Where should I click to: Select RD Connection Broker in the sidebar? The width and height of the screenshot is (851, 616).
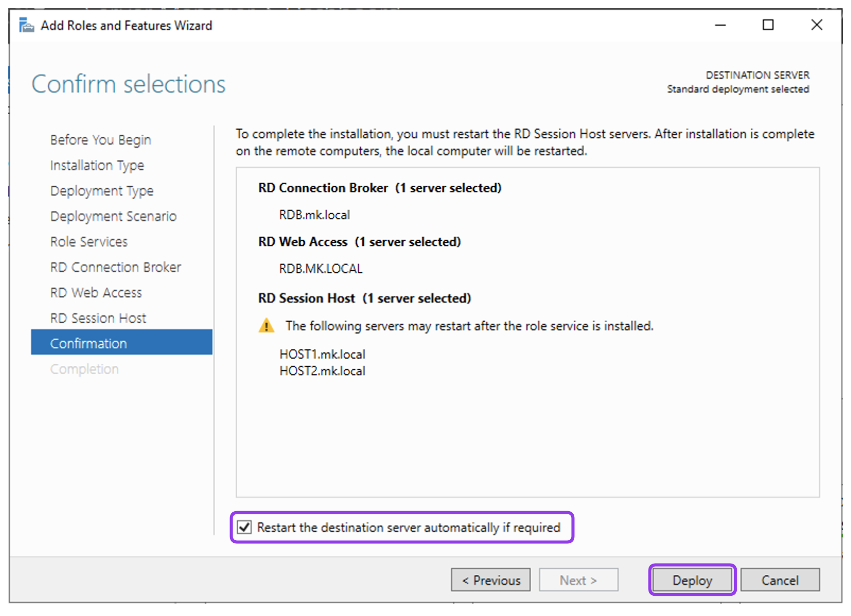[x=116, y=267]
